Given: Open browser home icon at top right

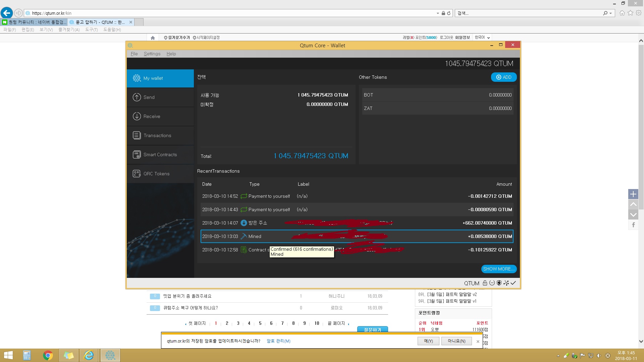Looking at the screenshot, I should point(622,13).
